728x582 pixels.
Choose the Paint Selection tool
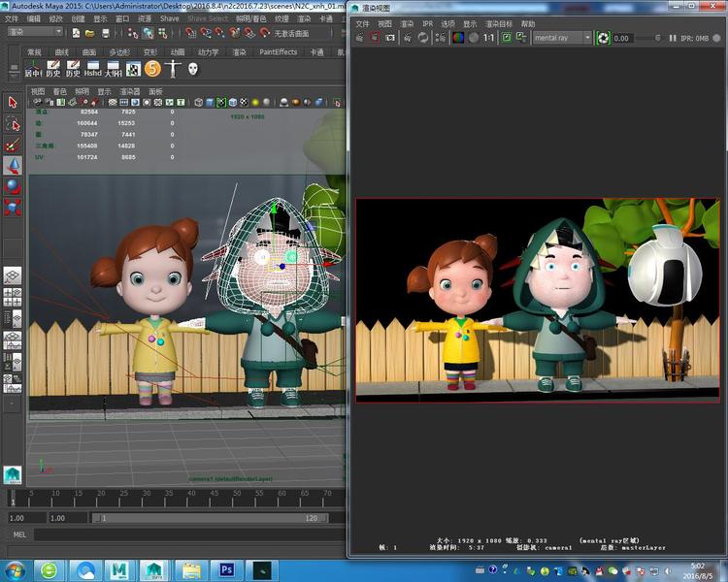tap(13, 145)
